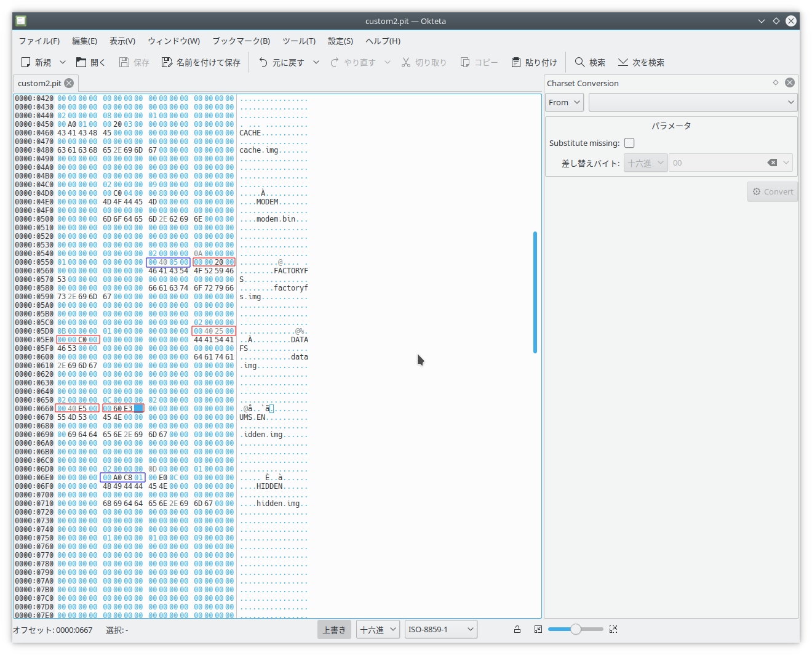812x655 pixels.
Task: Open the ISO-8859-1 charset dropdown
Action: [x=441, y=630]
